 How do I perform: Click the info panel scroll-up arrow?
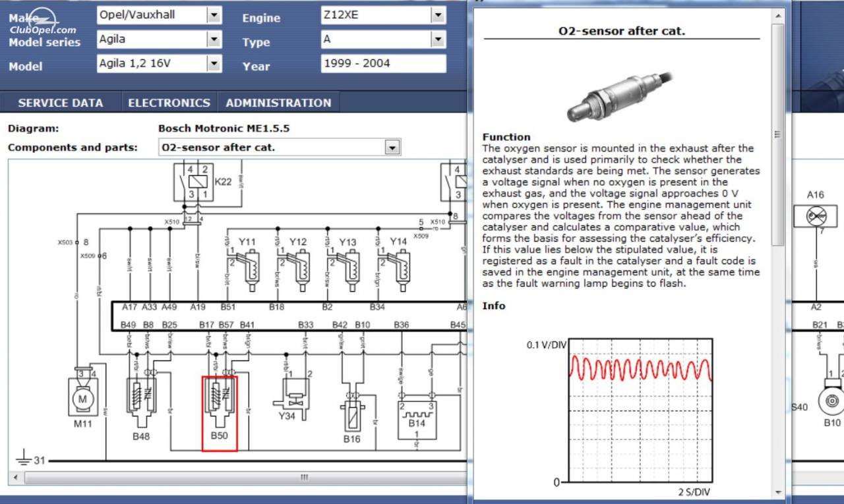(778, 17)
